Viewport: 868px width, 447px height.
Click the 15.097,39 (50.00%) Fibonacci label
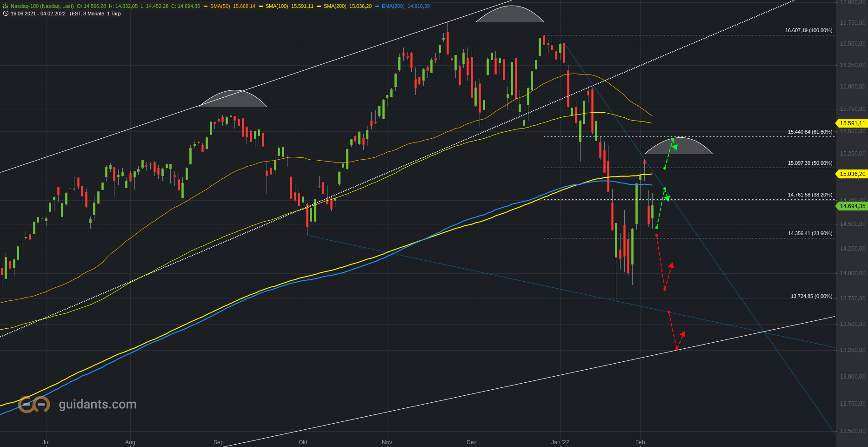point(810,163)
